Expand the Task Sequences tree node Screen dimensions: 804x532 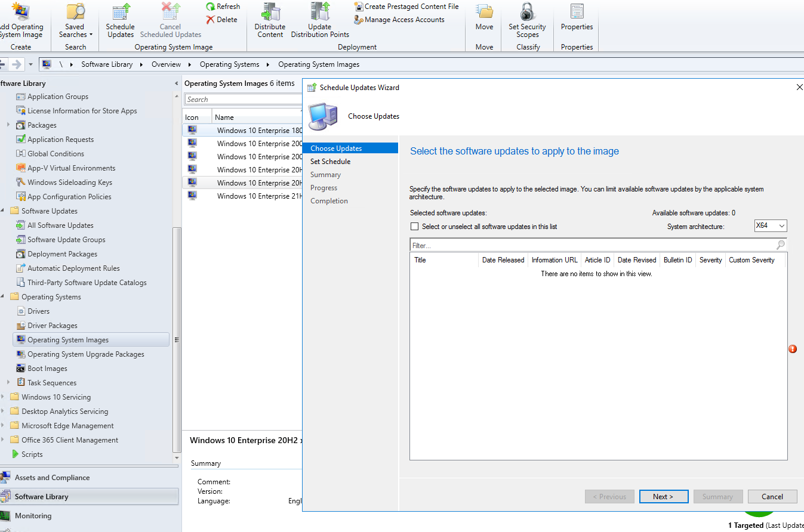click(8, 382)
